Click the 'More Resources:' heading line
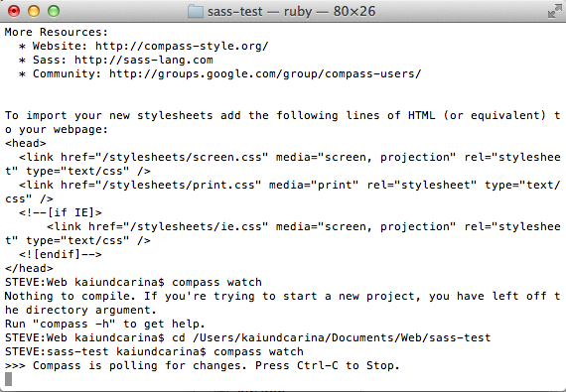566x392 pixels. [57, 32]
